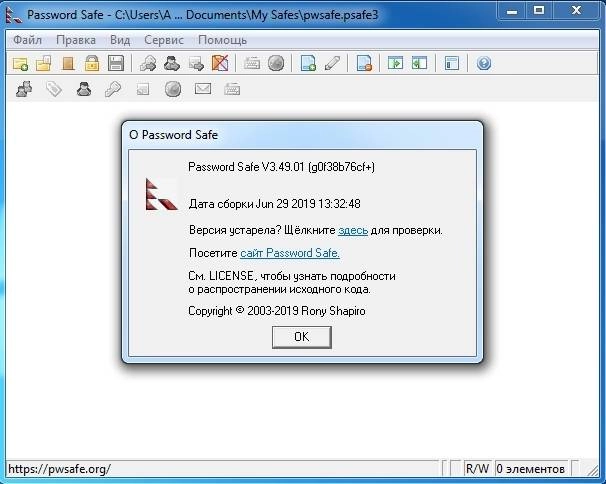Click the window corner grip in status bar
The image size is (606, 484).
[592, 469]
